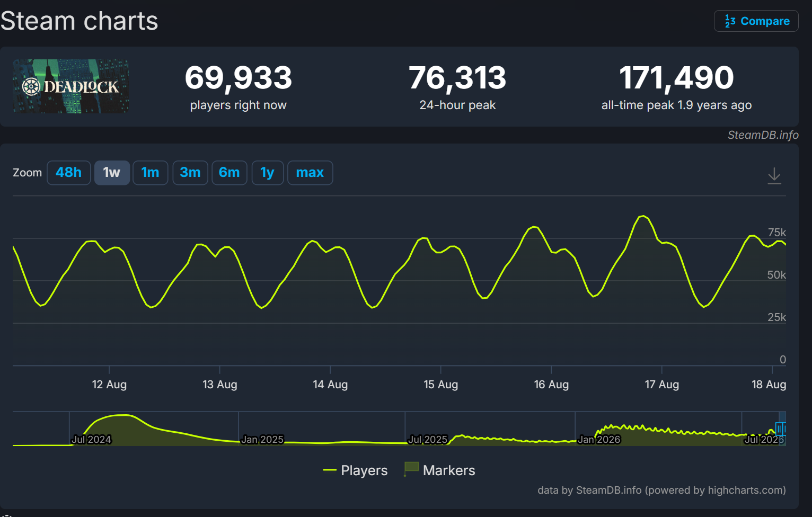Click the chart download arrow icon
812x517 pixels.
tap(774, 175)
